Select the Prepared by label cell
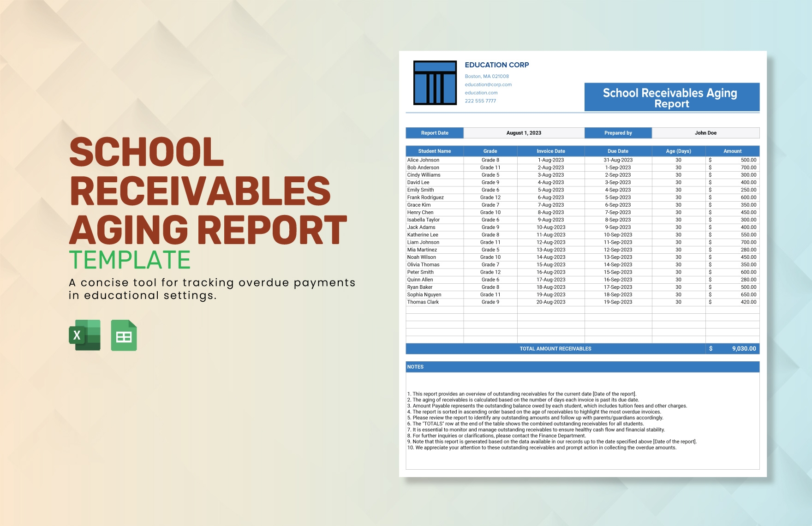 [x=618, y=133]
